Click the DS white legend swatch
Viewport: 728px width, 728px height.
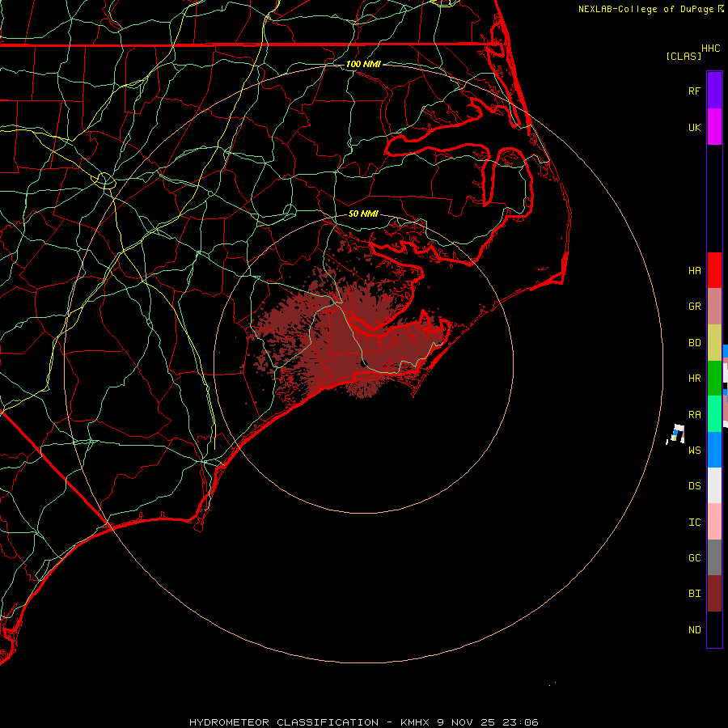(714, 485)
